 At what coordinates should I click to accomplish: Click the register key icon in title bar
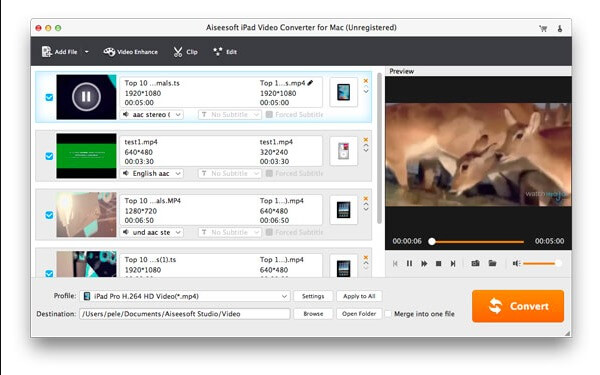[x=559, y=28]
